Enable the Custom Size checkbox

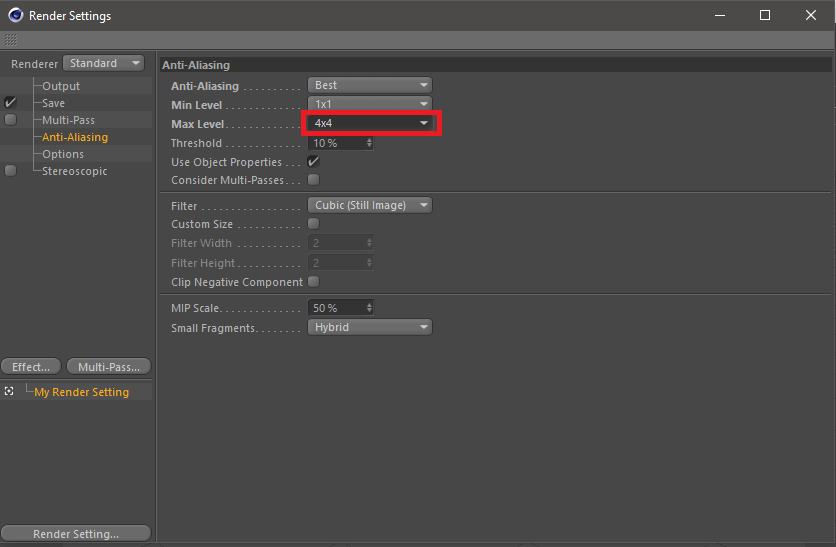(x=314, y=224)
